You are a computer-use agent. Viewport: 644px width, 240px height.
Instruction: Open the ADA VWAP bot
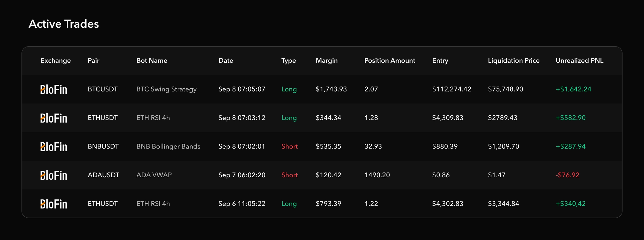click(154, 175)
